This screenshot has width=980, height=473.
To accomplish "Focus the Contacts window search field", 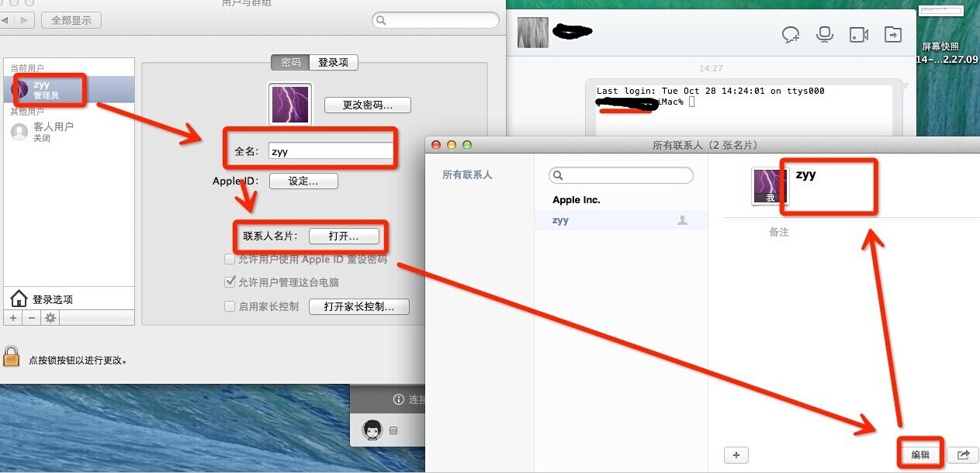I will (x=621, y=175).
